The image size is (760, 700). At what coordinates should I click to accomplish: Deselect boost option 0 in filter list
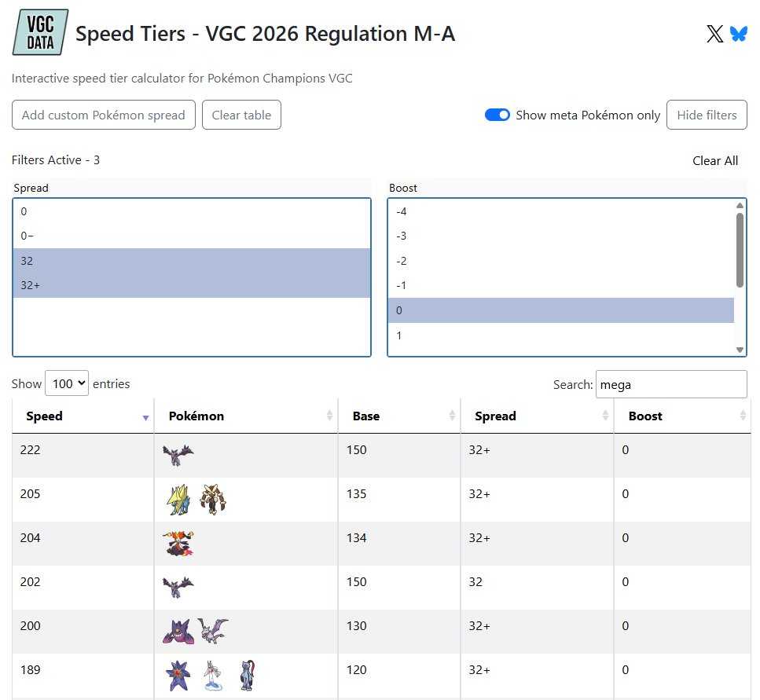[561, 310]
